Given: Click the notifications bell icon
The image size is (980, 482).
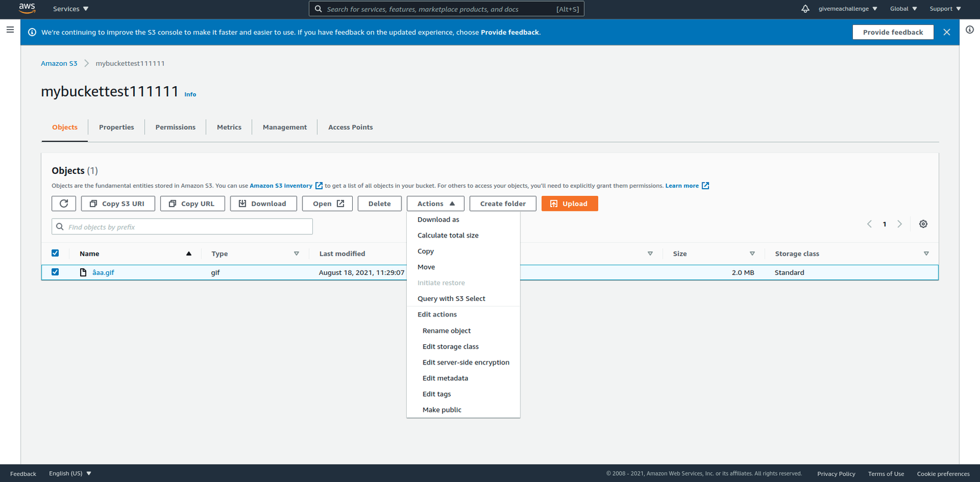Looking at the screenshot, I should (x=805, y=9).
